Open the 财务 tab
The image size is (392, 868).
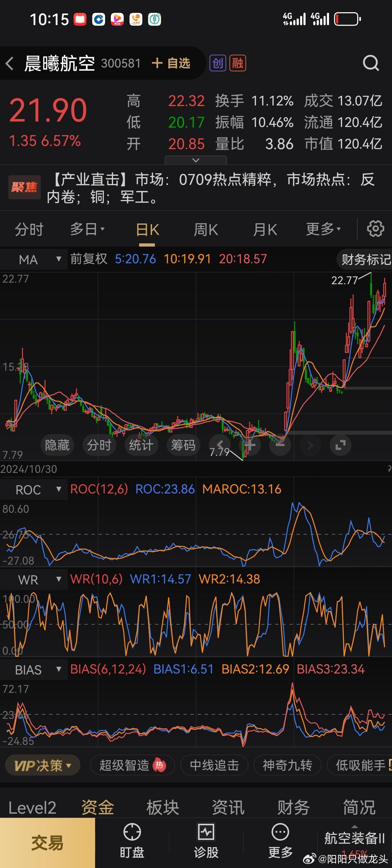click(x=294, y=808)
